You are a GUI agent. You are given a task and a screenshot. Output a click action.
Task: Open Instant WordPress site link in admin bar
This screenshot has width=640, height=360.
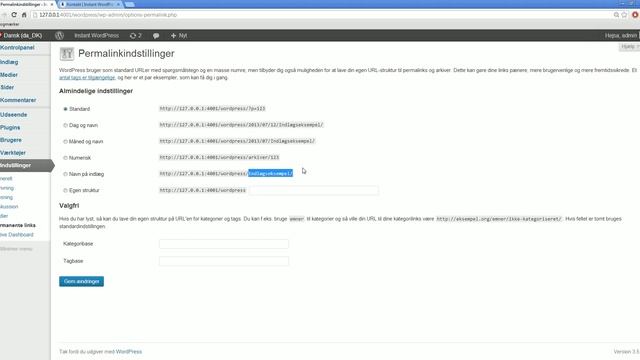96,36
